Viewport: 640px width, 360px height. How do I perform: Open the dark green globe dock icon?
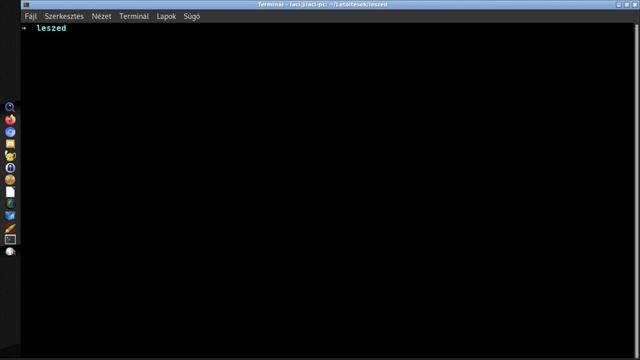(10, 204)
